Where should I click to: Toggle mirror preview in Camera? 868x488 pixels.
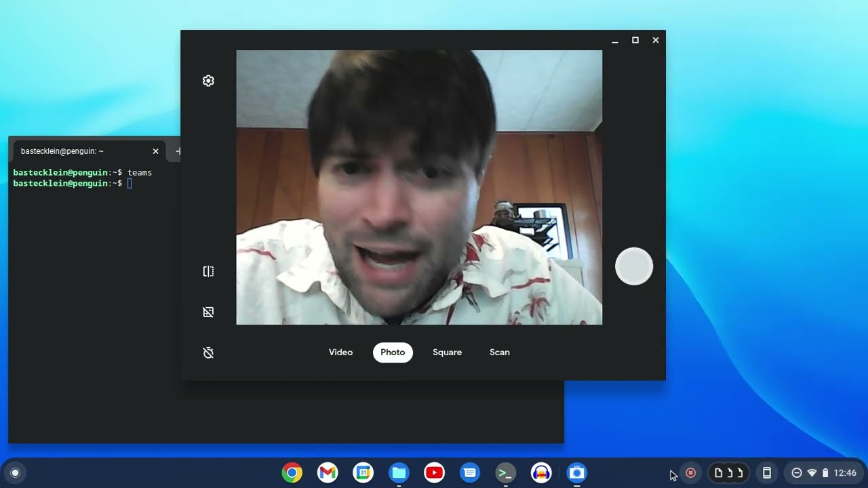pyautogui.click(x=208, y=271)
